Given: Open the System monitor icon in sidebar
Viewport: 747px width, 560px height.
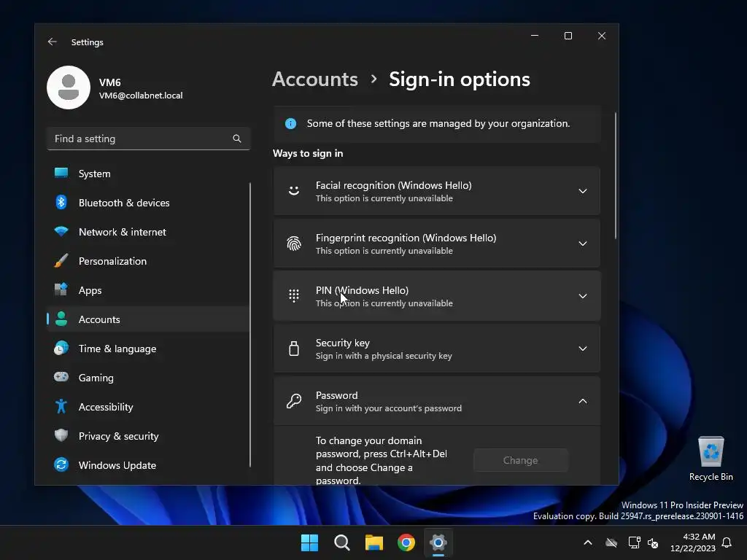Looking at the screenshot, I should tap(61, 174).
